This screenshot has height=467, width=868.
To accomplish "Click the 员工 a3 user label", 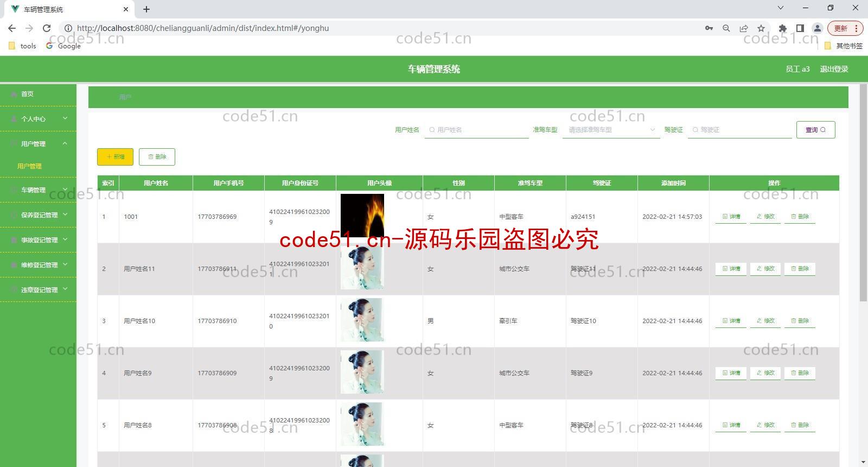I will pyautogui.click(x=797, y=69).
